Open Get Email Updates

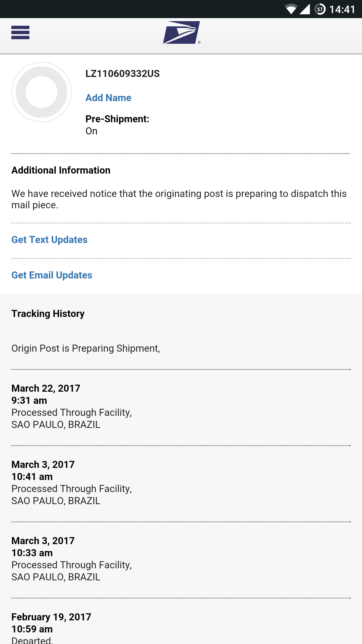52,275
